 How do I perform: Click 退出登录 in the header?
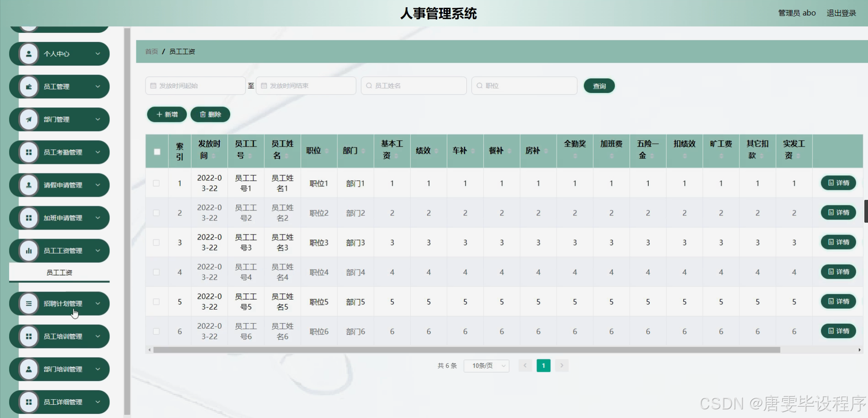coord(841,13)
